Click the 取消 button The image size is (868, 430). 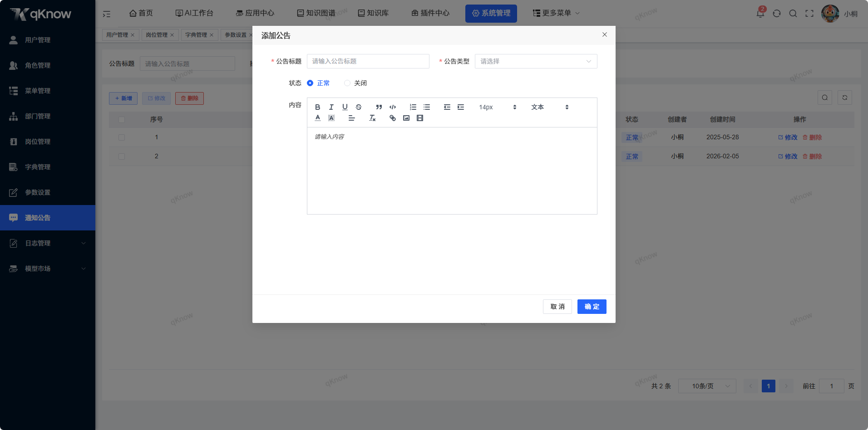pyautogui.click(x=557, y=307)
